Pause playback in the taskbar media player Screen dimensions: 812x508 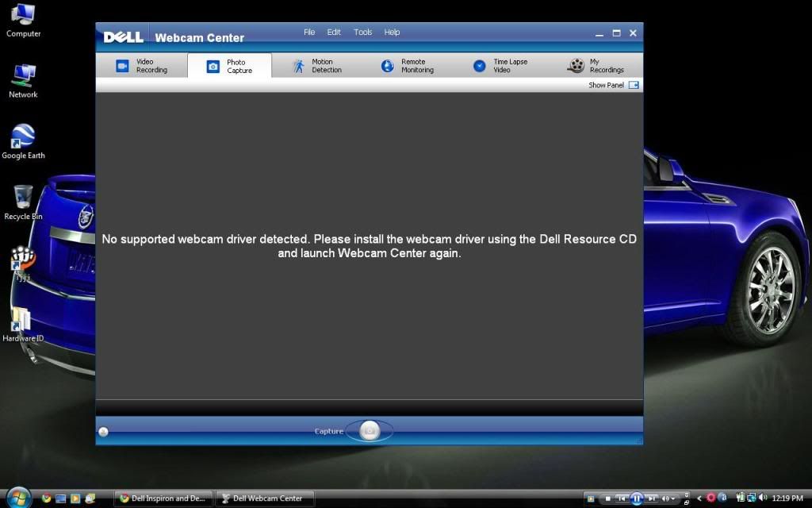pos(637,498)
